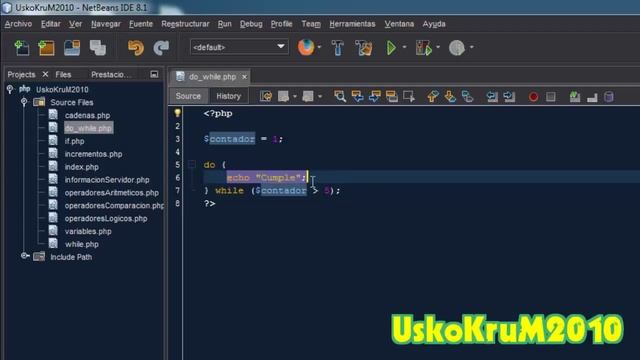
Task: Click the Clean and Build icon
Action: click(x=363, y=48)
